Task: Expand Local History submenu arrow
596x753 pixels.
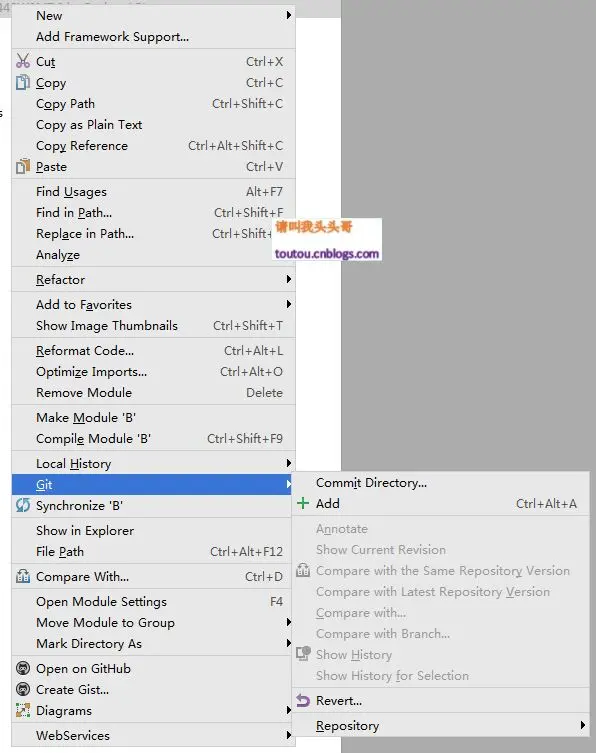Action: coord(289,463)
